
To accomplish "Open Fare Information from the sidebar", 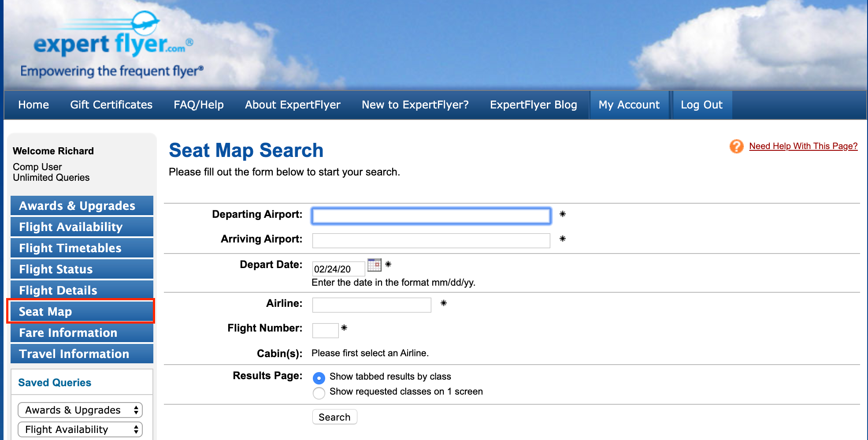I will tap(82, 333).
